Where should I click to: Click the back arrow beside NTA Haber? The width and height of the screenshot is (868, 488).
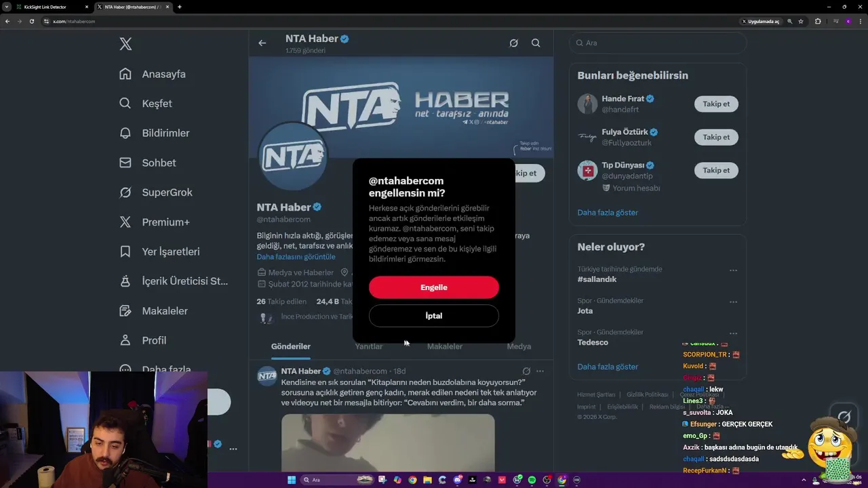262,43
